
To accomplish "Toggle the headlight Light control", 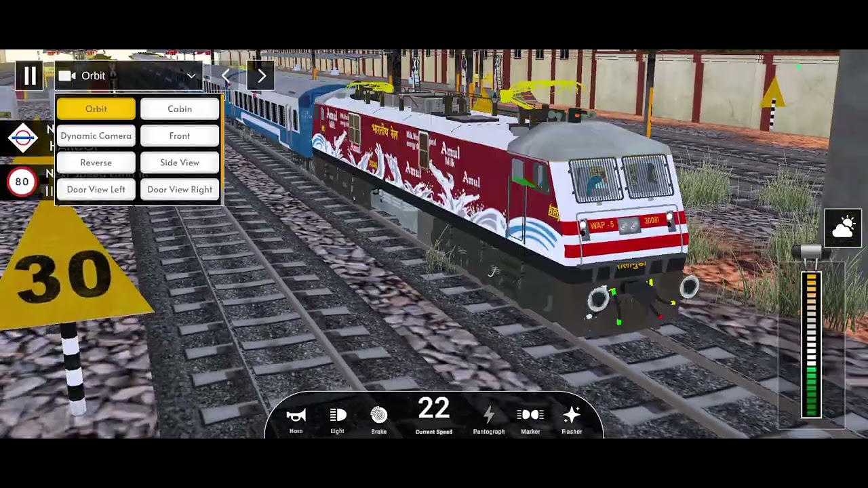I will pos(337,420).
